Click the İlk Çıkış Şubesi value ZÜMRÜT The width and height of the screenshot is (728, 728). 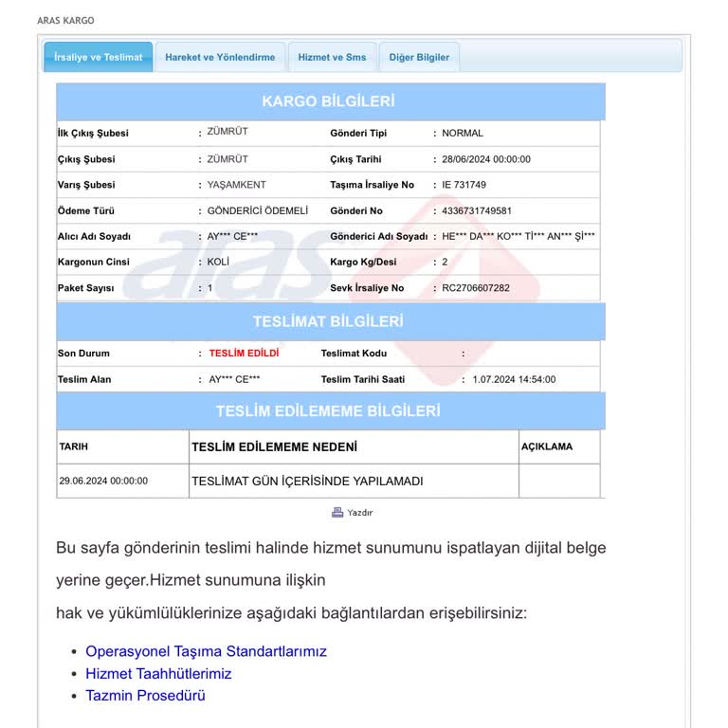[227, 132]
